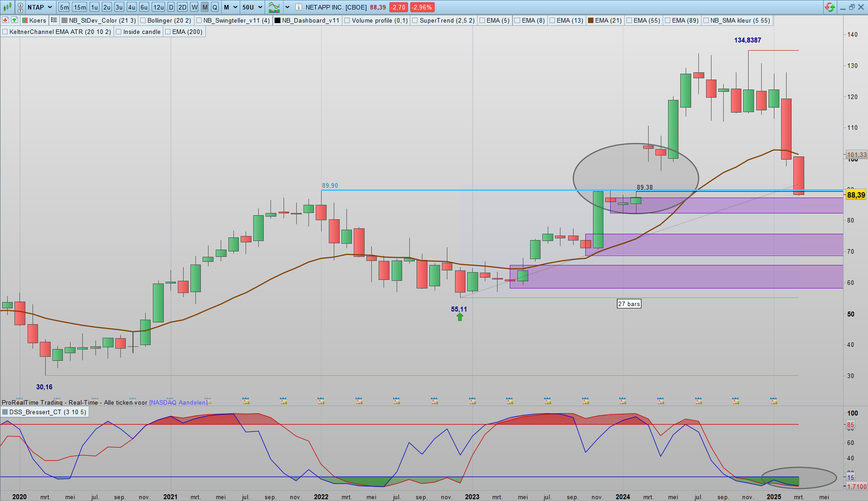Expand the NTAP ticker dropdown
The width and height of the screenshot is (868, 501).
pyautogui.click(x=50, y=7)
